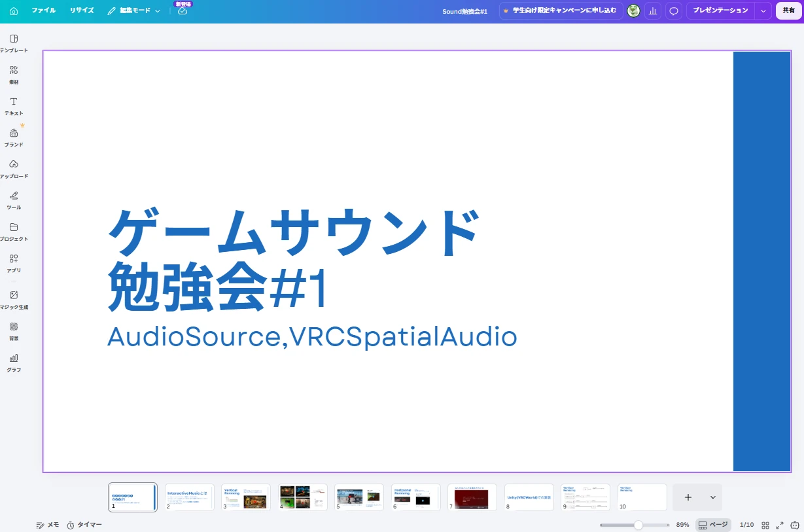Click the プレゼンテーション button
Image resolution: width=804 pixels, height=532 pixels.
(x=720, y=10)
